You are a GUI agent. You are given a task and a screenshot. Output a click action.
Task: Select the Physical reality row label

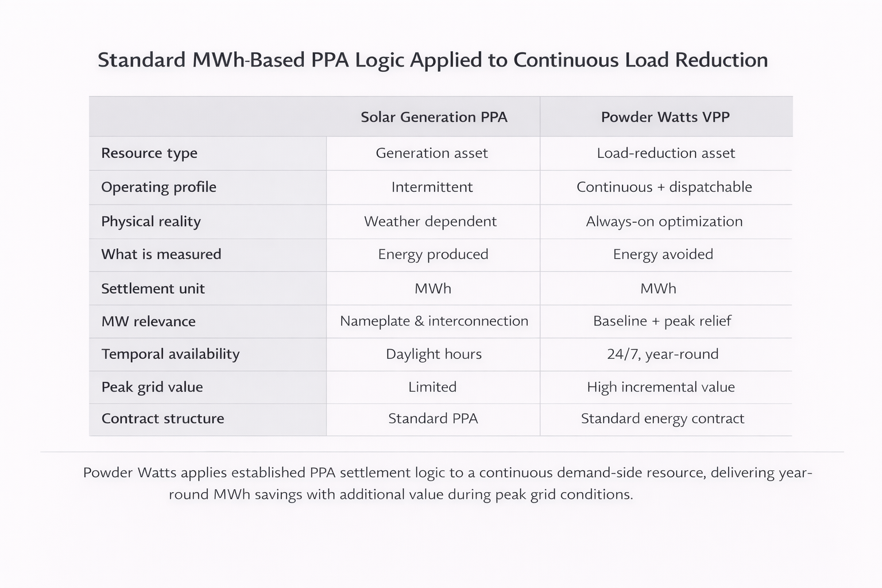click(x=151, y=222)
